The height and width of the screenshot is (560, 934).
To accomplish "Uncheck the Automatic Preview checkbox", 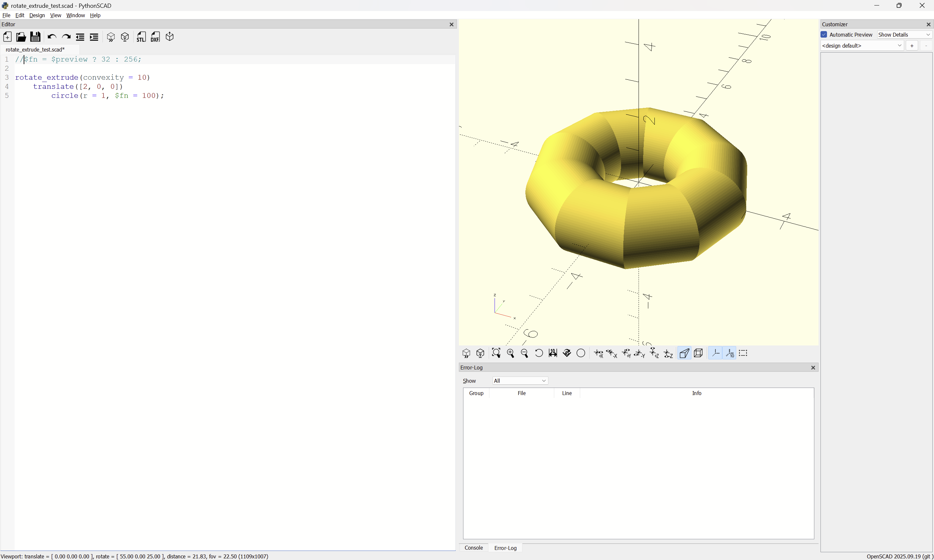I will click(x=824, y=35).
